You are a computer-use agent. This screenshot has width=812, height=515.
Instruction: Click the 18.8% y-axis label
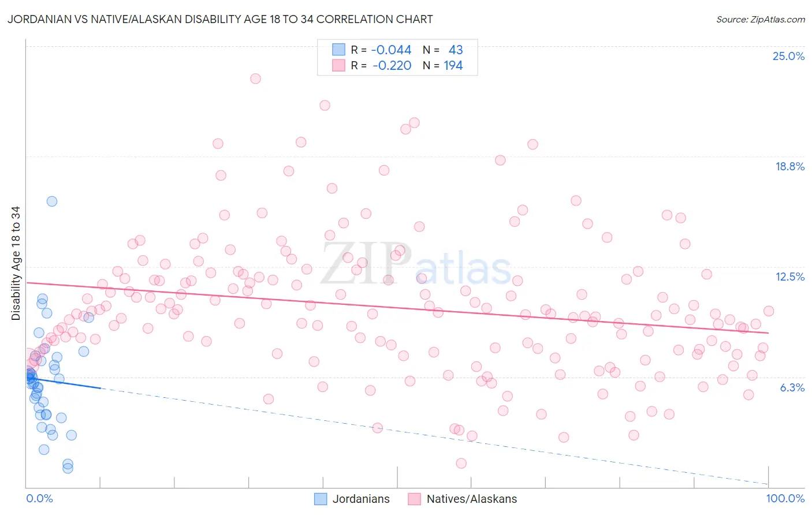(x=789, y=166)
